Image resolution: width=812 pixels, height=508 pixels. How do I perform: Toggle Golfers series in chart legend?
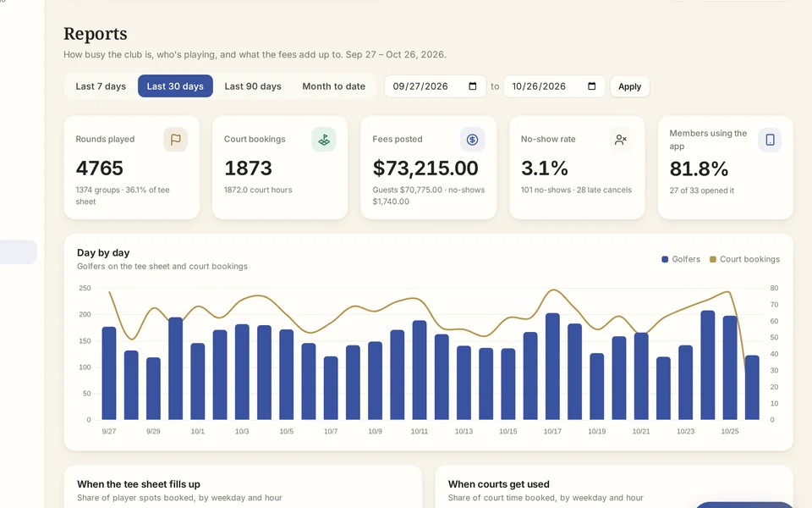[680, 259]
